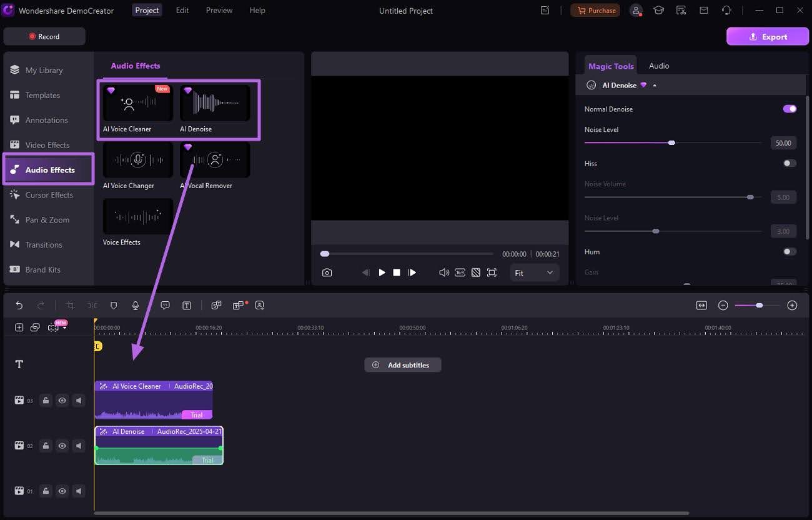812x520 pixels.
Task: Click the Add subtitles button
Action: (402, 365)
